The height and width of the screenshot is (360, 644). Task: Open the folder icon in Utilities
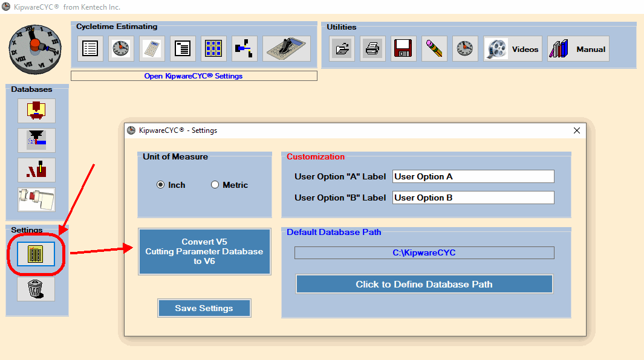[x=342, y=49]
